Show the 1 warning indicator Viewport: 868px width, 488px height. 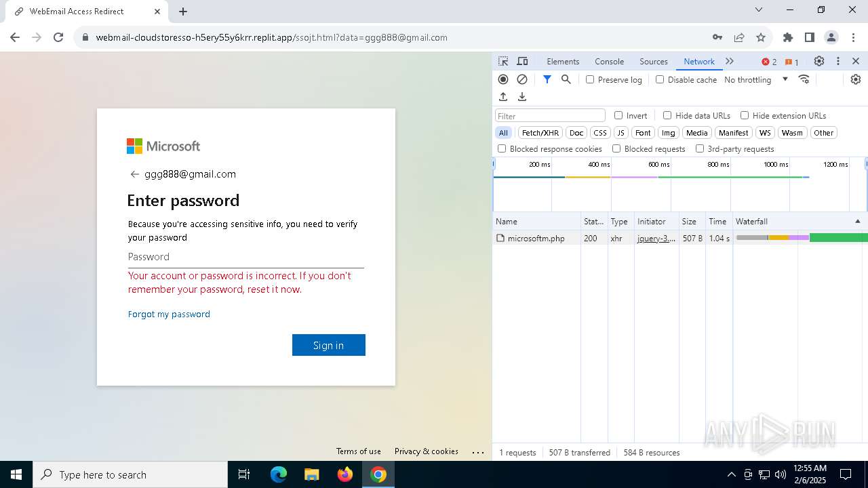click(x=792, y=62)
